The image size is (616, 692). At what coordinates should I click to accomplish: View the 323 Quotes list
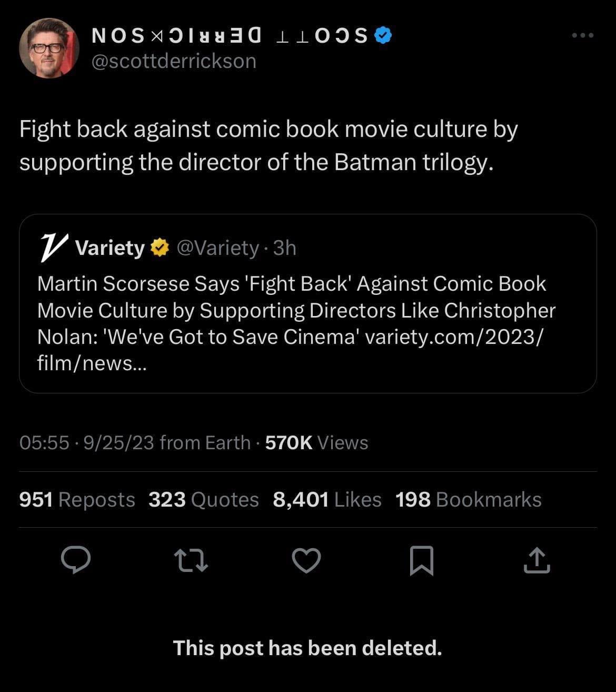tap(203, 500)
